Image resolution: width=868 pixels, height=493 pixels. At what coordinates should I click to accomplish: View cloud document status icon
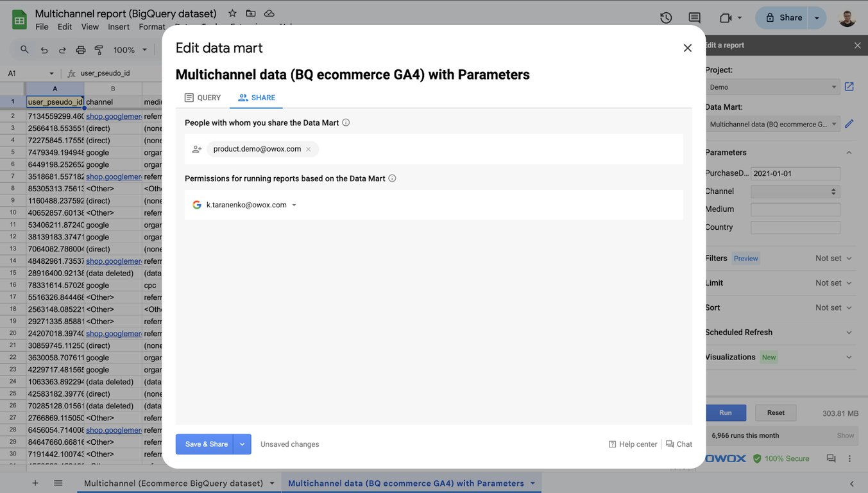[269, 13]
